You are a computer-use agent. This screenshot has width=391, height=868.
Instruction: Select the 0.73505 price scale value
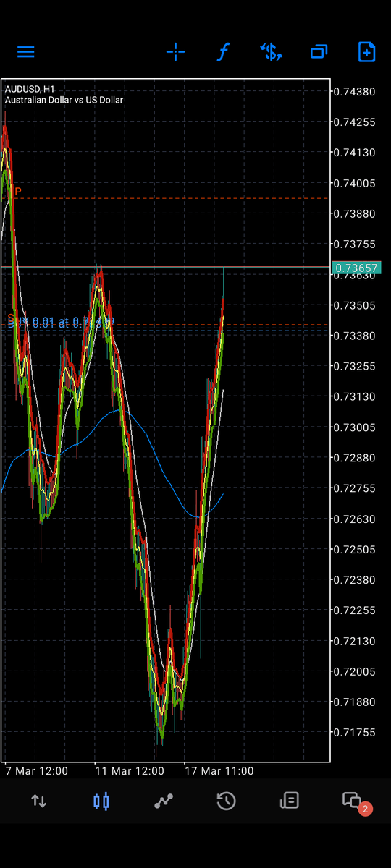(x=355, y=306)
